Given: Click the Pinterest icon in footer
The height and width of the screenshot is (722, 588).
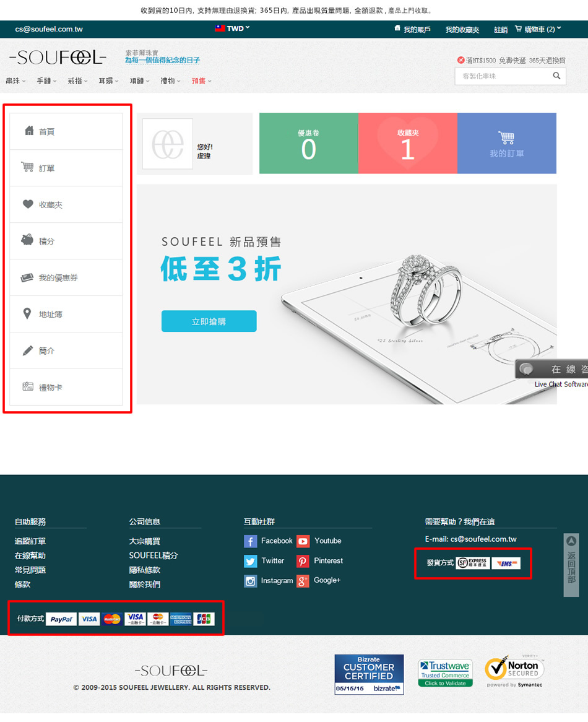Looking at the screenshot, I should (303, 561).
